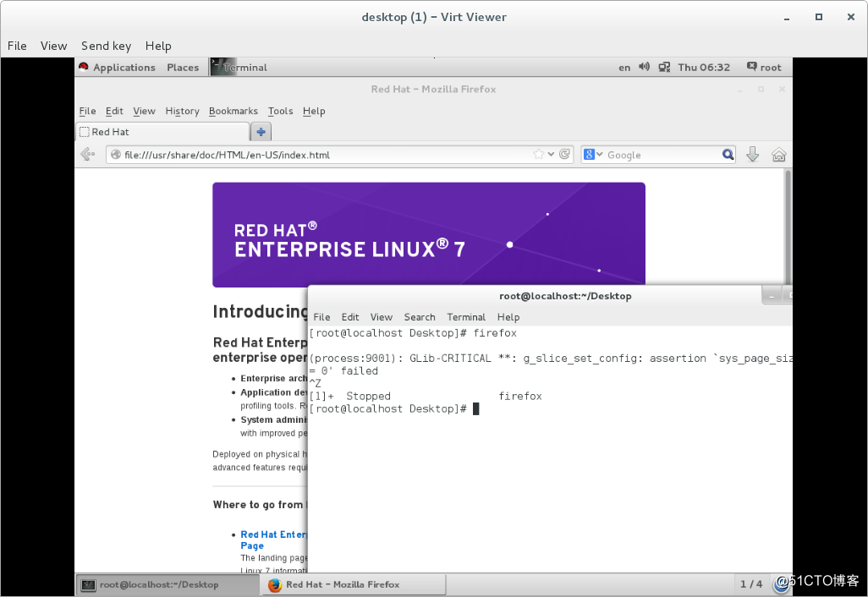Open Virt Viewer Send key menu
The width and height of the screenshot is (868, 597).
tap(107, 46)
